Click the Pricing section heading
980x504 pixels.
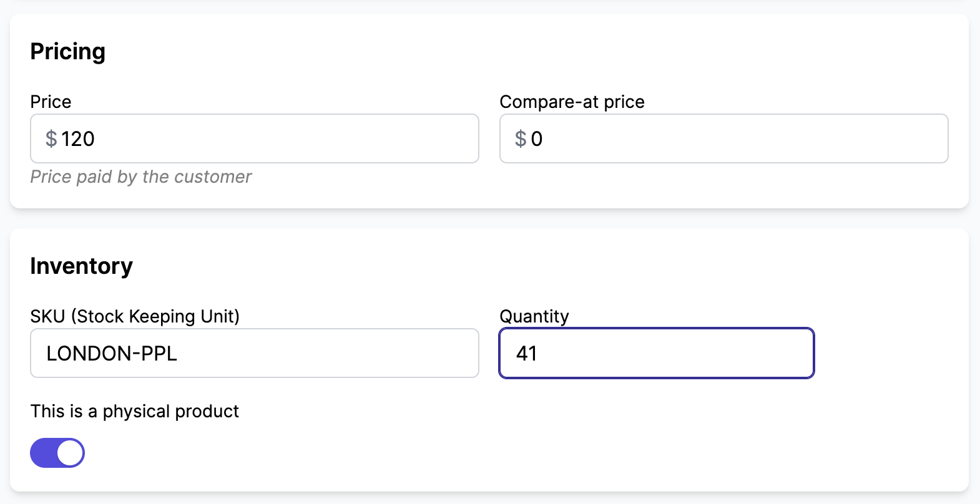67,52
